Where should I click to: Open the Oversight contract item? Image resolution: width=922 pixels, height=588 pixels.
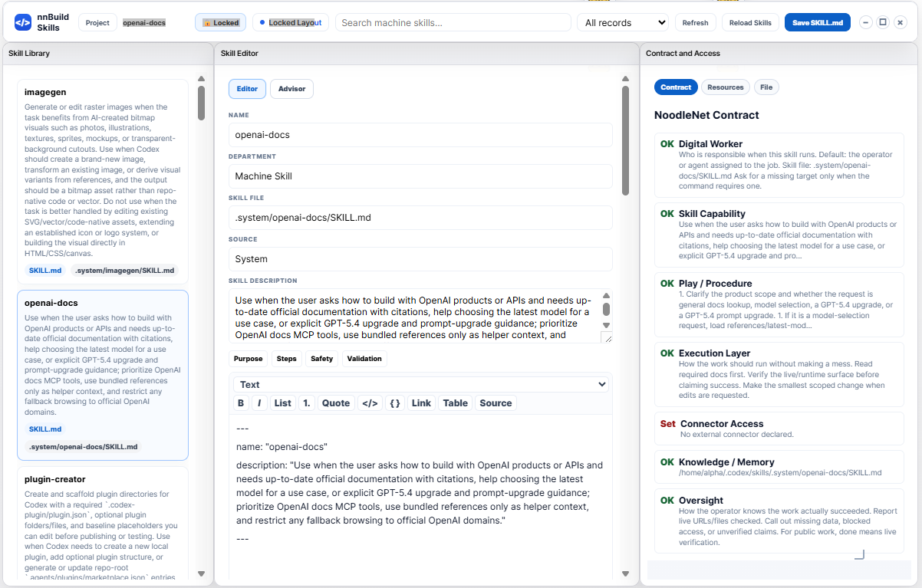pos(779,521)
